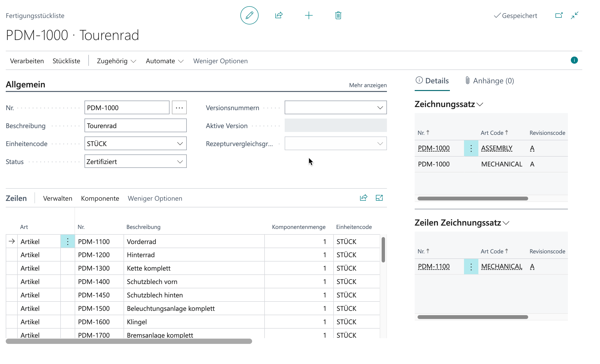Click Revisionscode header in Zeichnungssatz
This screenshot has height=364, width=600.
(547, 133)
